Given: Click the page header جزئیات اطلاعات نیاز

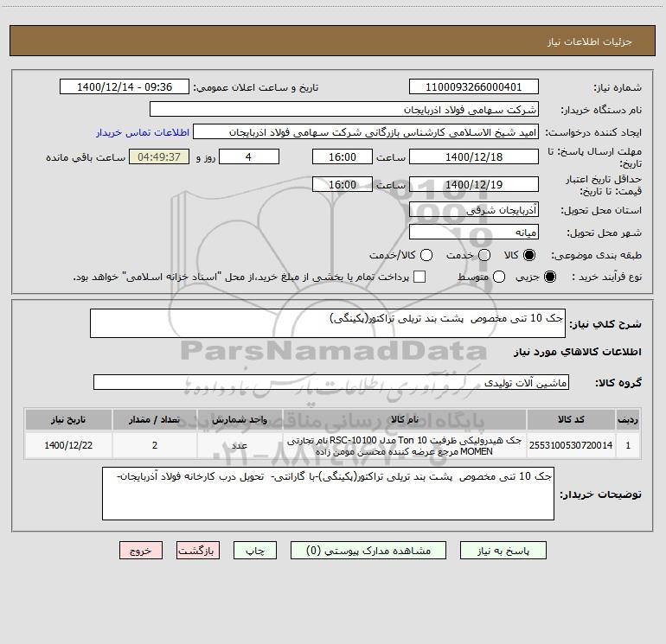Looking at the screenshot, I should click(x=589, y=41).
